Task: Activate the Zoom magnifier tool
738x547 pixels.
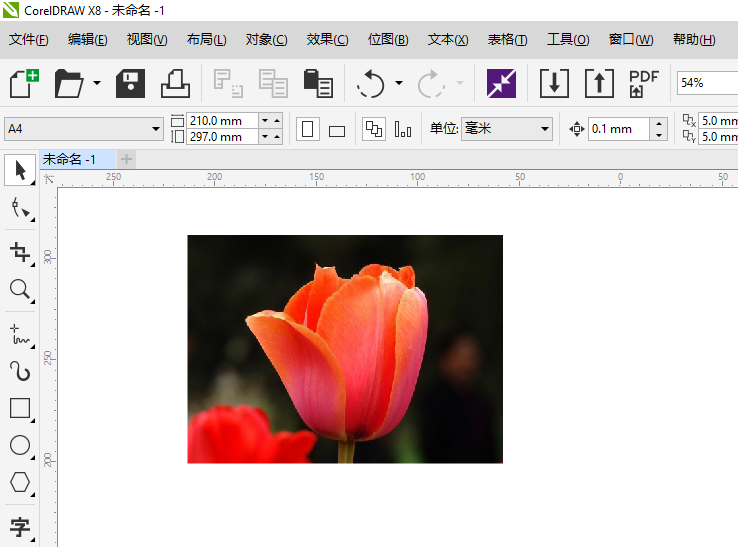Action: (x=19, y=290)
